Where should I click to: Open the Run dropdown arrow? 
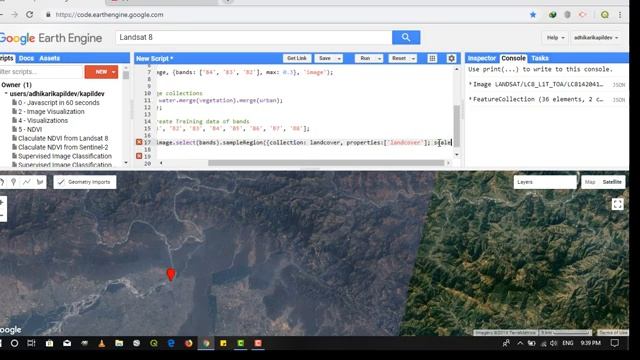(379, 58)
